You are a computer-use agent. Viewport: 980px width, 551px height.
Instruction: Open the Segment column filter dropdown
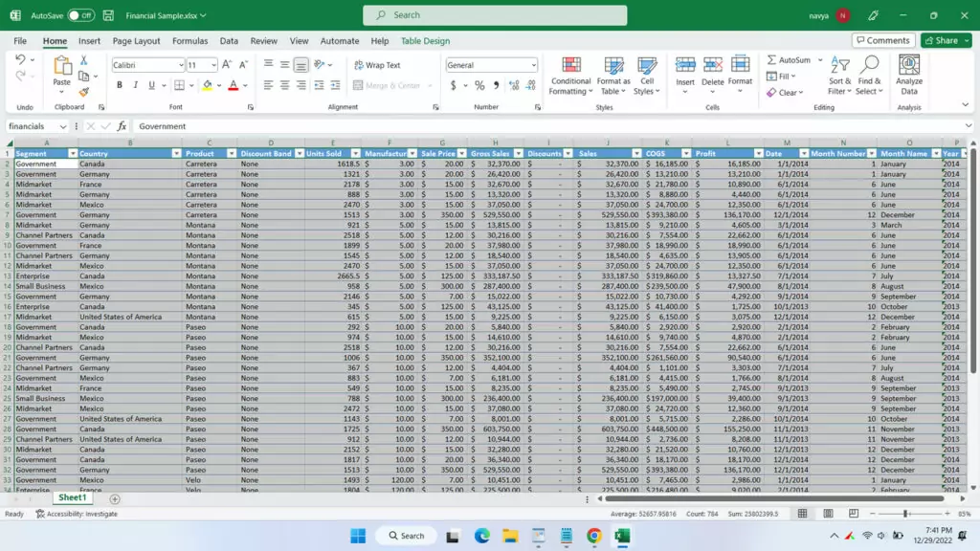(x=73, y=154)
